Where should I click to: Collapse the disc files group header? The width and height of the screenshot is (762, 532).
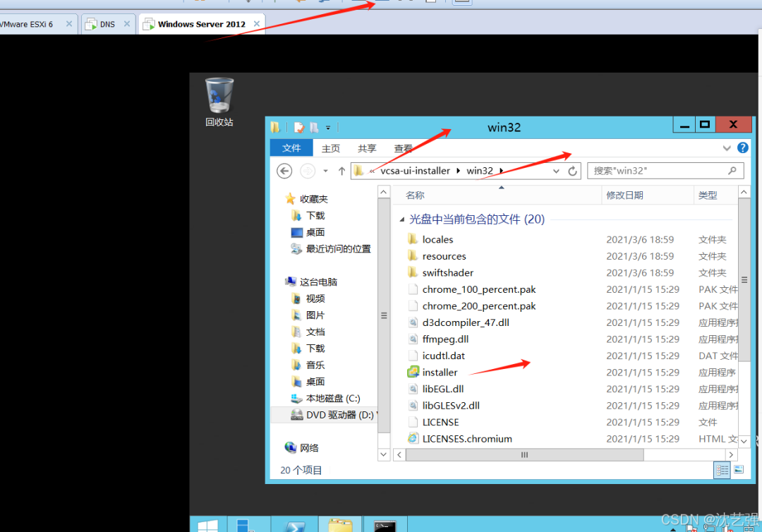(x=402, y=219)
